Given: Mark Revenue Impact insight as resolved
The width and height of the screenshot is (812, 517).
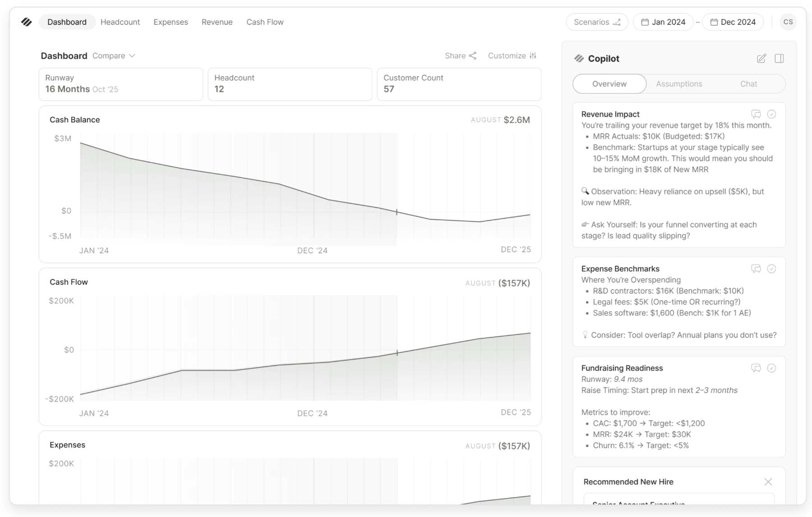Looking at the screenshot, I should click(x=771, y=114).
